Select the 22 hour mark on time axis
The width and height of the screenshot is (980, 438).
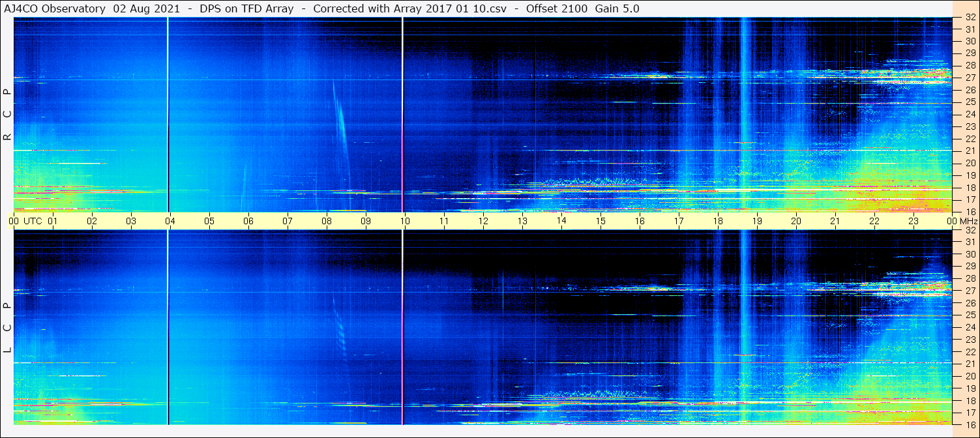(874, 221)
